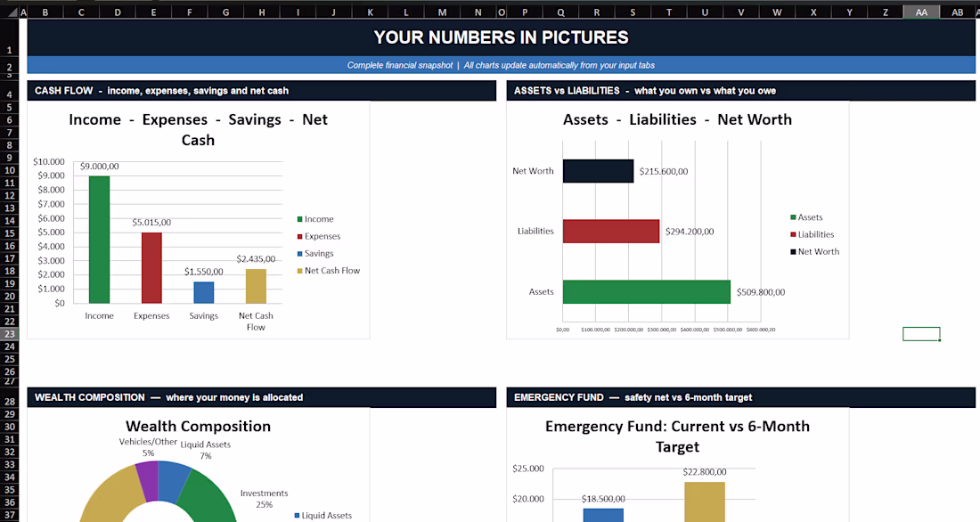Click the dark Net Worth horizontal bar
The height and width of the screenshot is (522, 980).
click(x=598, y=171)
